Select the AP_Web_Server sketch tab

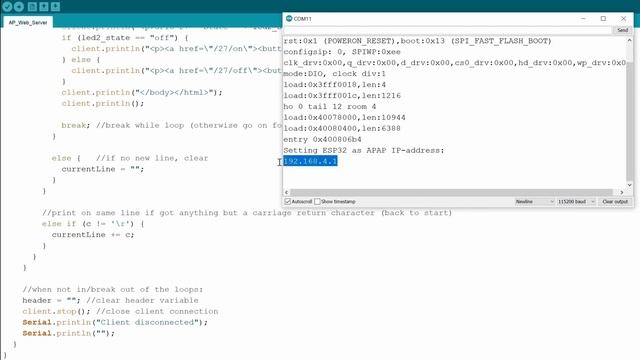pyautogui.click(x=28, y=22)
